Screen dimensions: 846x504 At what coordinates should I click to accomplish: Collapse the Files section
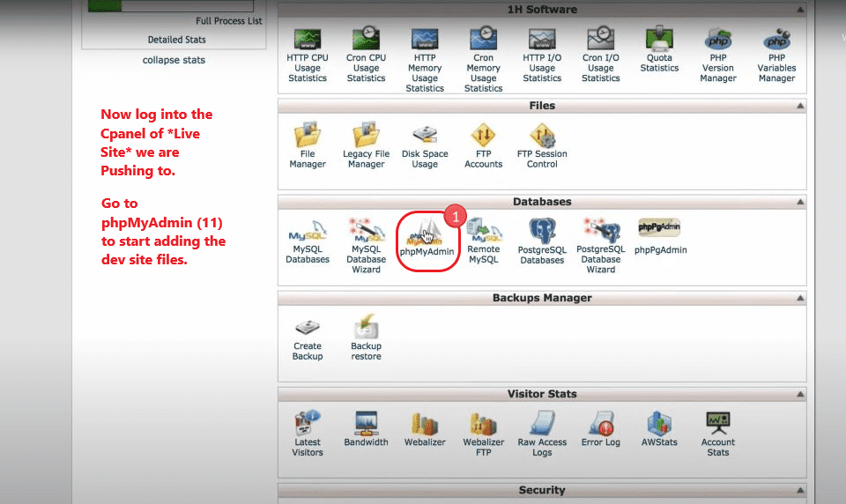pos(800,106)
